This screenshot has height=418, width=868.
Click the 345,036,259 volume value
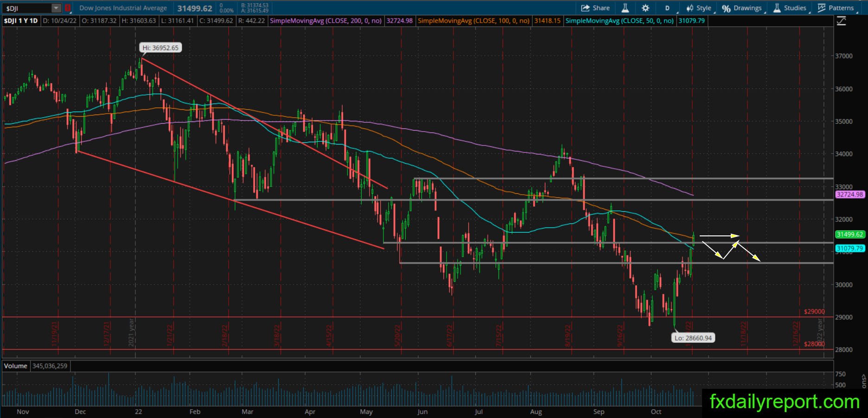coord(50,366)
